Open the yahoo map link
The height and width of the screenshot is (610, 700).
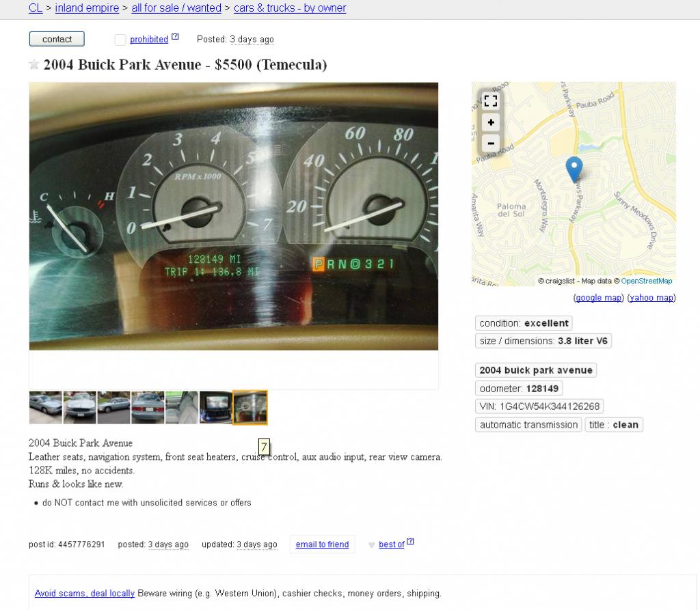coord(651,298)
